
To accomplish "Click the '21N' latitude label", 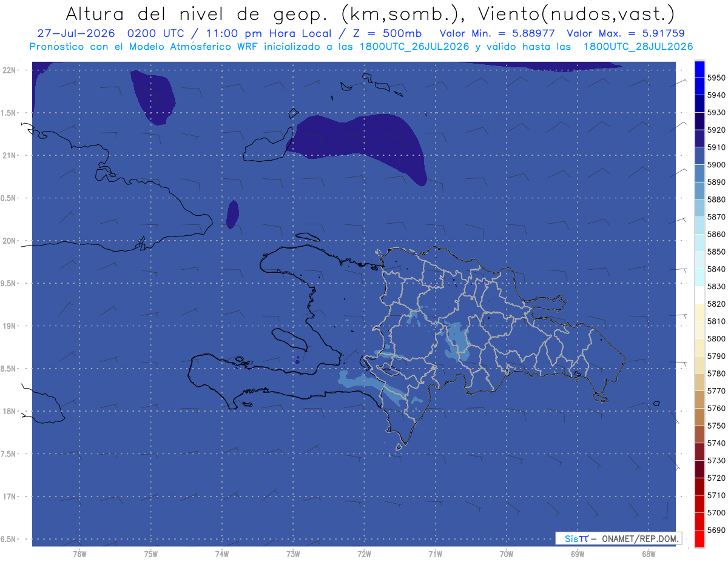I will tap(9, 156).
